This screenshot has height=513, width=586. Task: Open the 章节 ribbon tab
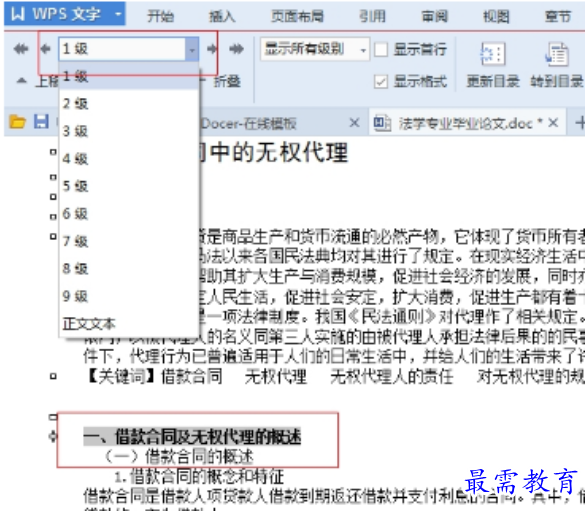coord(558,16)
